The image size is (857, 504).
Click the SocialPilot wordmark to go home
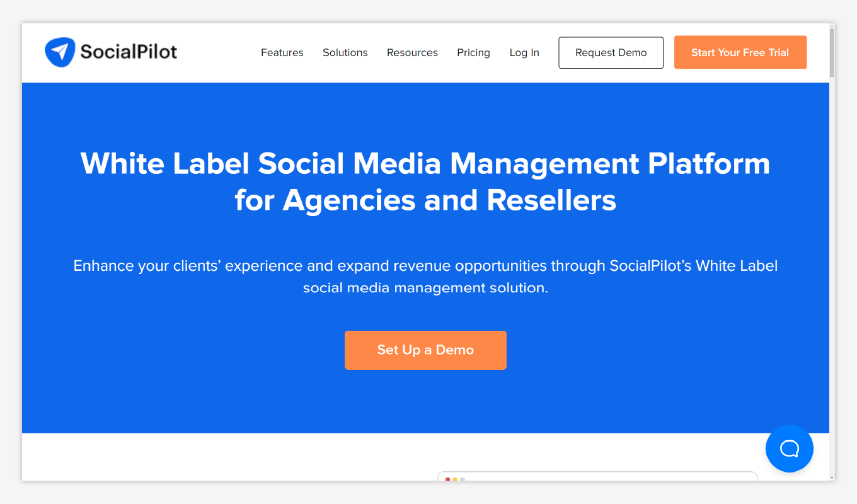[129, 52]
